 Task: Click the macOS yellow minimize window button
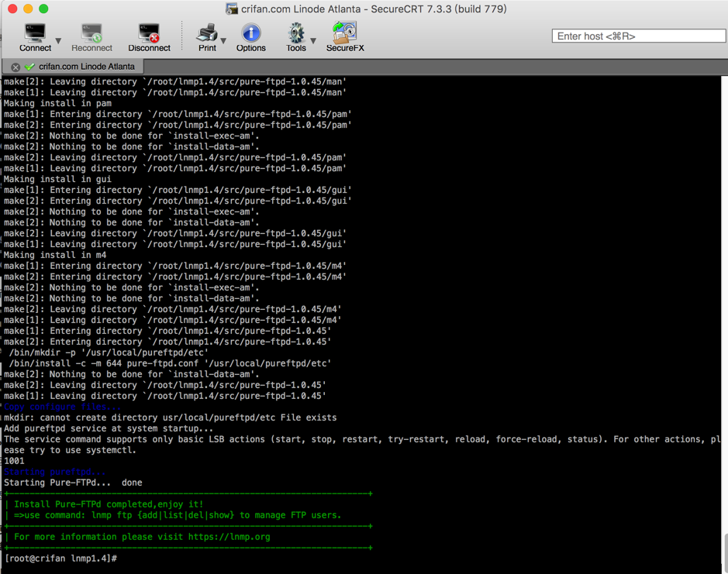[x=28, y=9]
